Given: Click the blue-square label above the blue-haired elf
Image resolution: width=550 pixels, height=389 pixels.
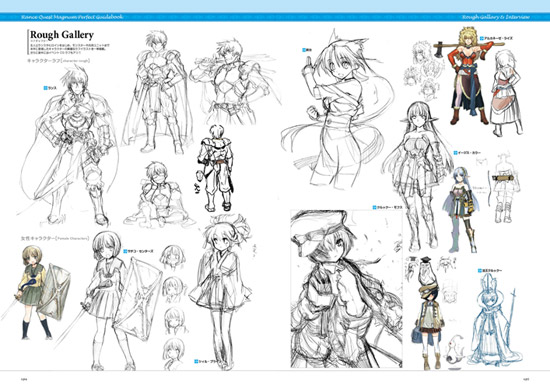Looking at the screenshot, I should (467, 153).
